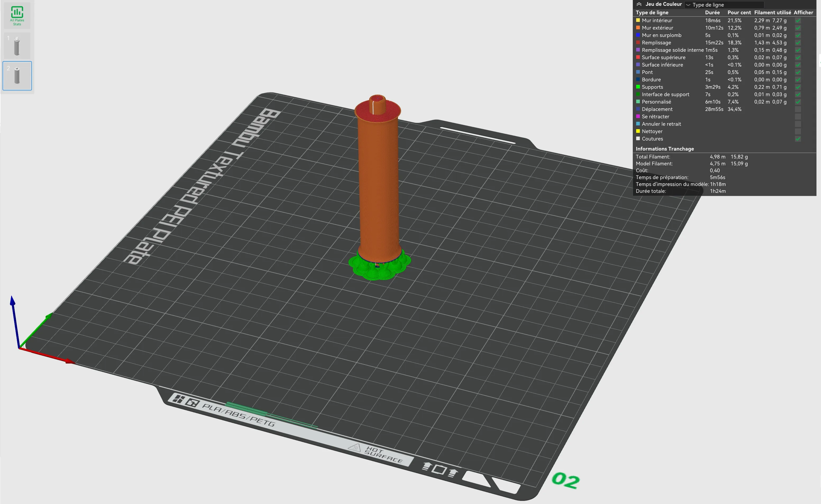Select plate 2 thumbnail
The image size is (821, 504).
[x=17, y=76]
